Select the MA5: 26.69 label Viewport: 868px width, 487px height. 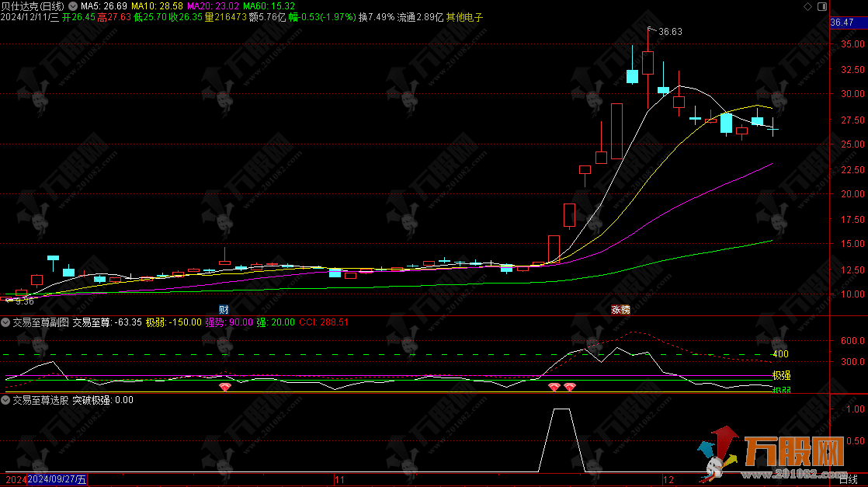(104, 6)
